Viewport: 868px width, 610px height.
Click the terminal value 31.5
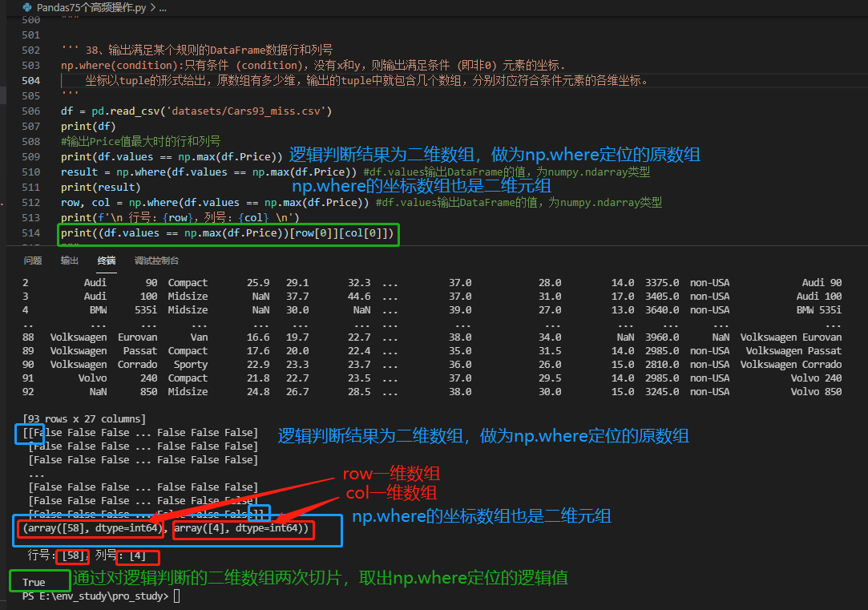550,351
